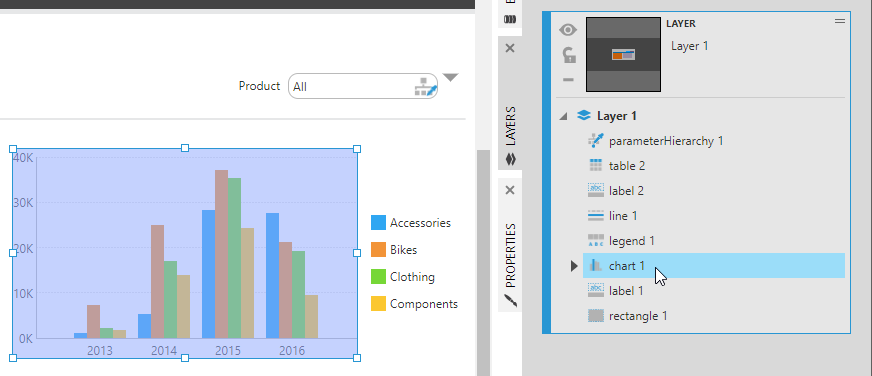
Task: Select the label 2 icon in tree
Action: (596, 191)
